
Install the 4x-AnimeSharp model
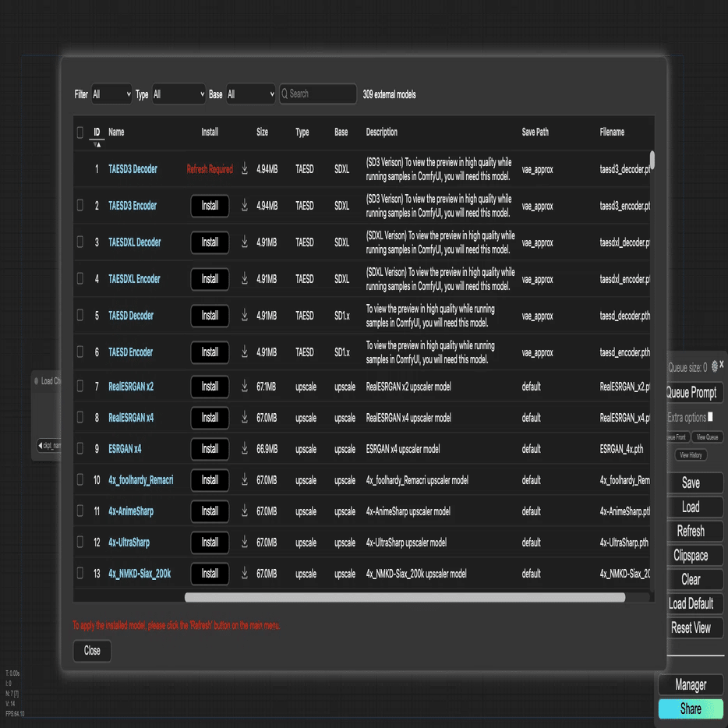[x=210, y=511]
